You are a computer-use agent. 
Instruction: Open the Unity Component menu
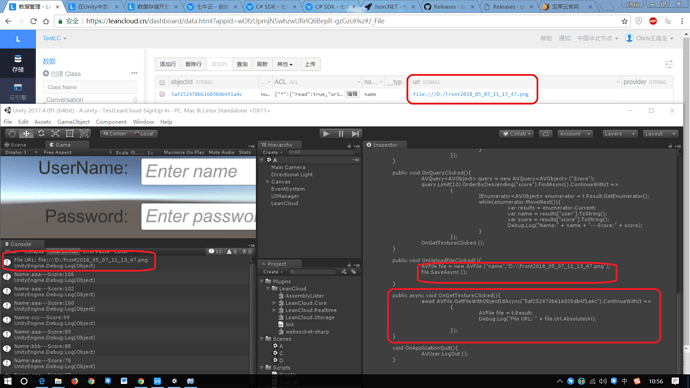point(111,122)
